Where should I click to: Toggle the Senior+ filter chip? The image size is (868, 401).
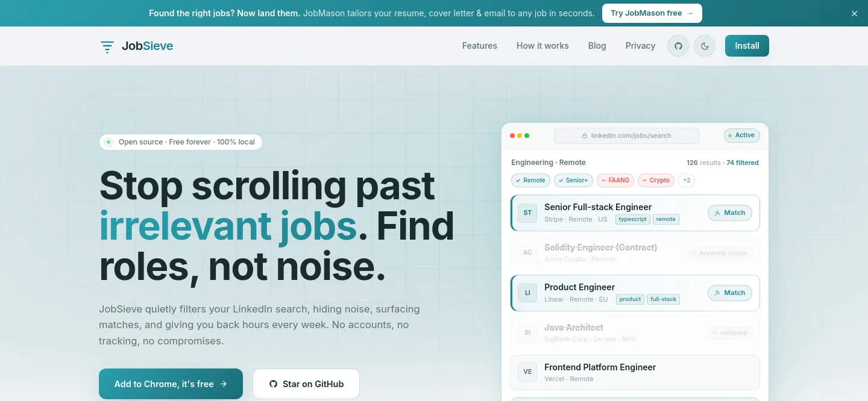573,180
